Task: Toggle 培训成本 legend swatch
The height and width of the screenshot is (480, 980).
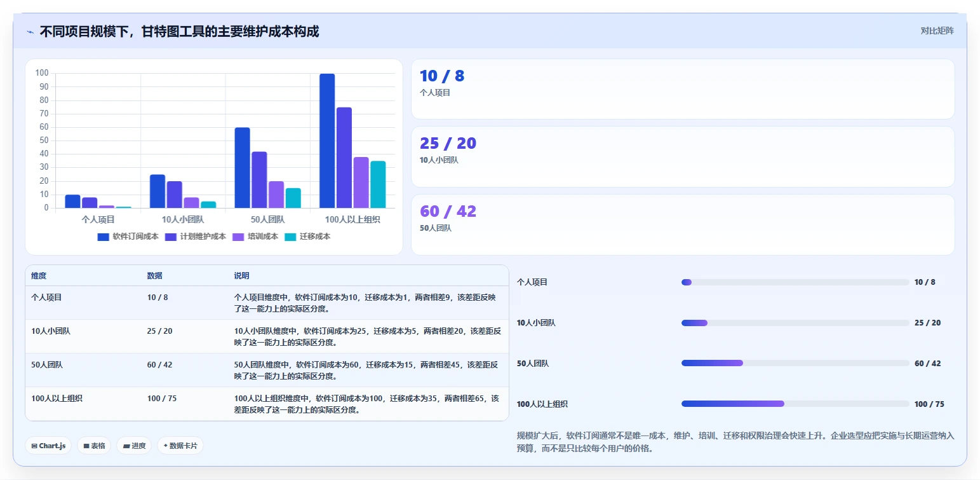Action: [x=238, y=237]
